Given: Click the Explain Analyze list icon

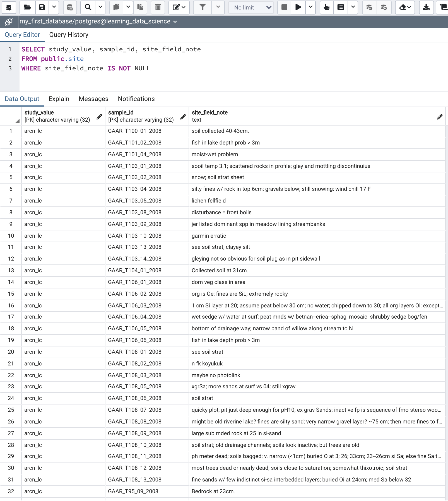Looking at the screenshot, I should (341, 7).
